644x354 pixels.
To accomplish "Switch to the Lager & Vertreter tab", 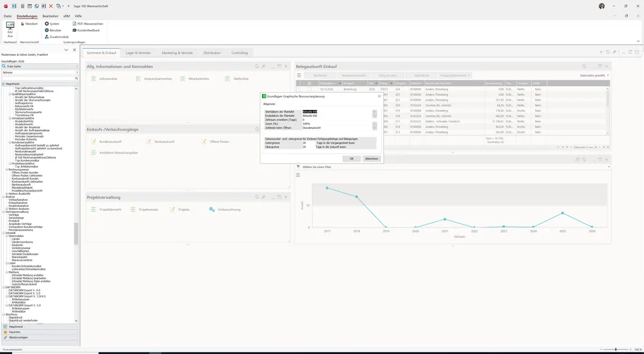I will coord(138,53).
